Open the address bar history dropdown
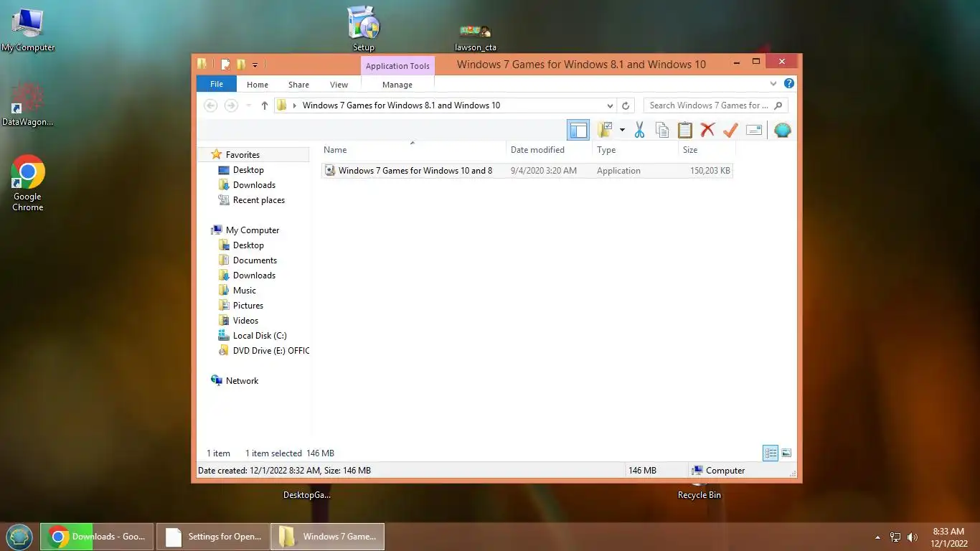Viewport: 980px width, 551px height. (x=611, y=105)
